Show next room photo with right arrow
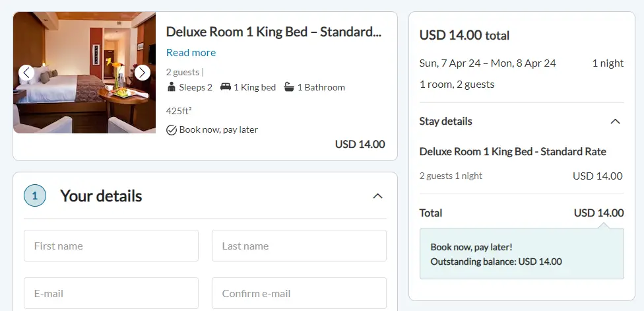This screenshot has height=311, width=644. tap(142, 73)
